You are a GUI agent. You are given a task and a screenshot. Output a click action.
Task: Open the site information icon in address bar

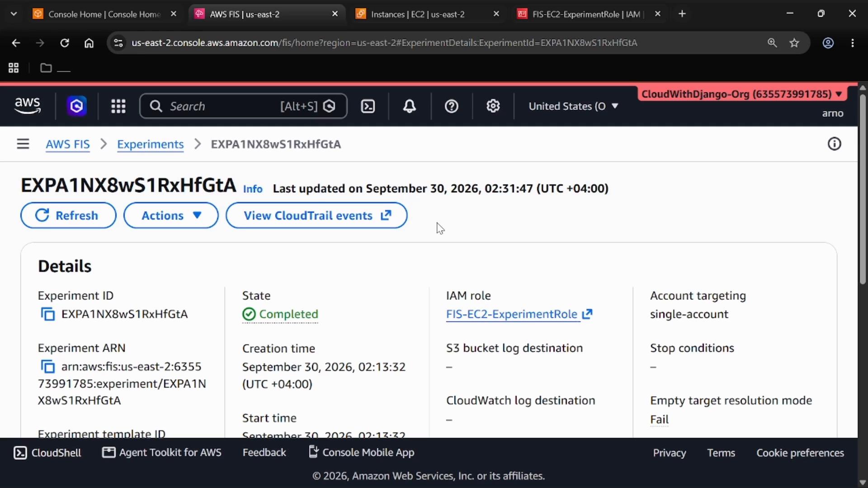click(118, 43)
